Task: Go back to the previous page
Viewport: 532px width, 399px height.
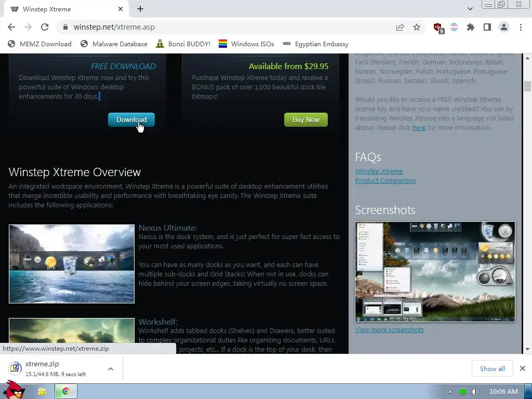Action: [11, 27]
